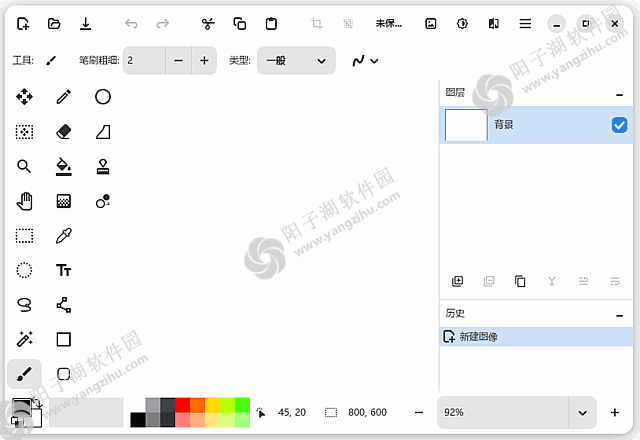Click the delete layer button
Viewport: 640px width, 440px height.
pos(489,281)
